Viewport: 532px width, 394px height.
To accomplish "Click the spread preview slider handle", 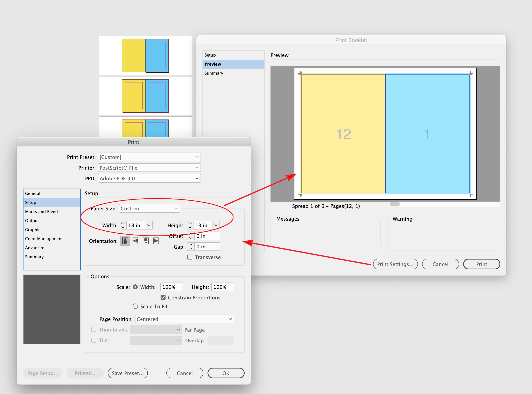I will [394, 204].
